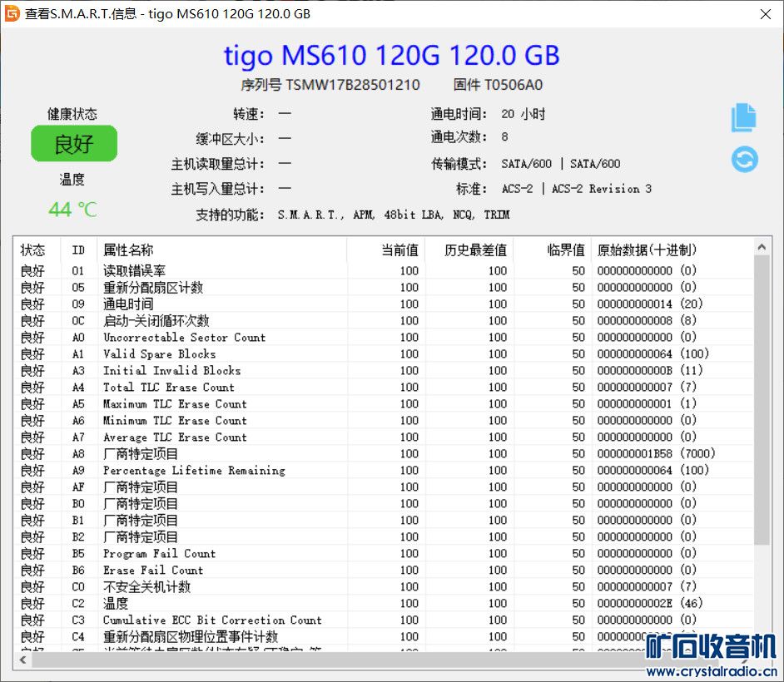Screen dimensions: 784x682
Task: Select the Average TLC Erase Count row
Action: point(384,437)
